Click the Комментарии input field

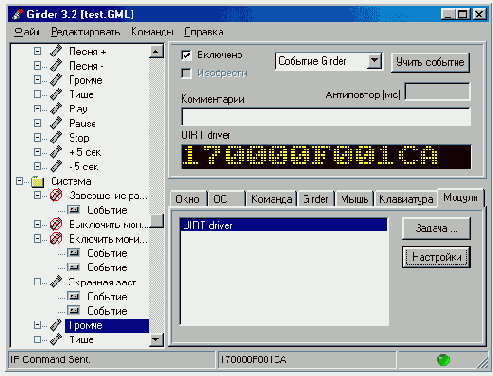click(x=326, y=117)
